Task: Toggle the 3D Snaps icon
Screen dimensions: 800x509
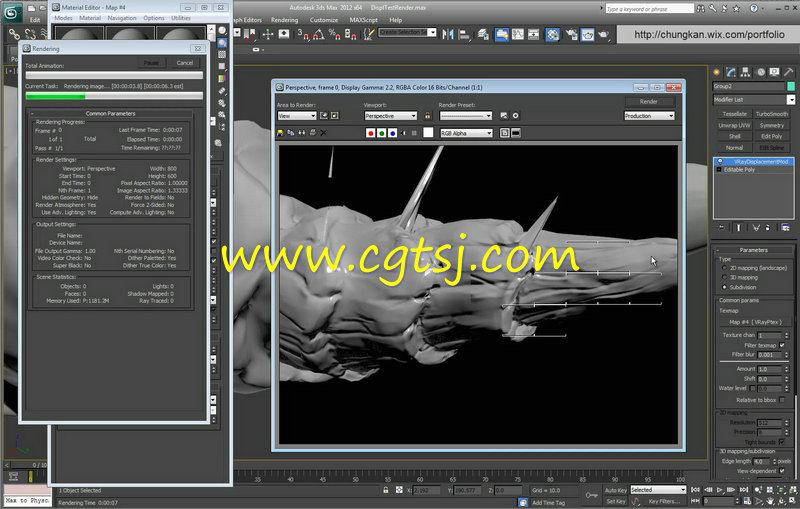Action: pyautogui.click(x=303, y=34)
